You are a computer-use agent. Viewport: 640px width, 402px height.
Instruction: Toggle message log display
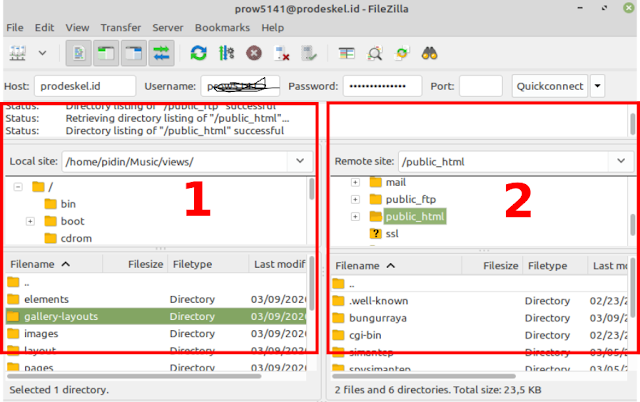coord(78,53)
